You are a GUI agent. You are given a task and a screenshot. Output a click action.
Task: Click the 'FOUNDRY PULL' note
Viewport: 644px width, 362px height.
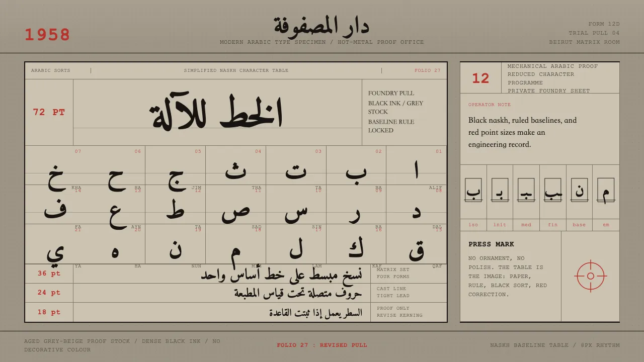click(x=391, y=93)
